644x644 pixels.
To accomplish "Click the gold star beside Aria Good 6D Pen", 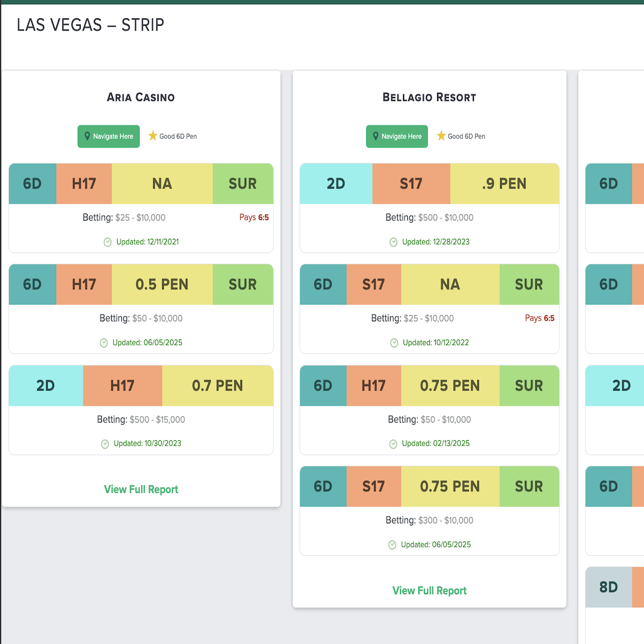I will point(153,136).
